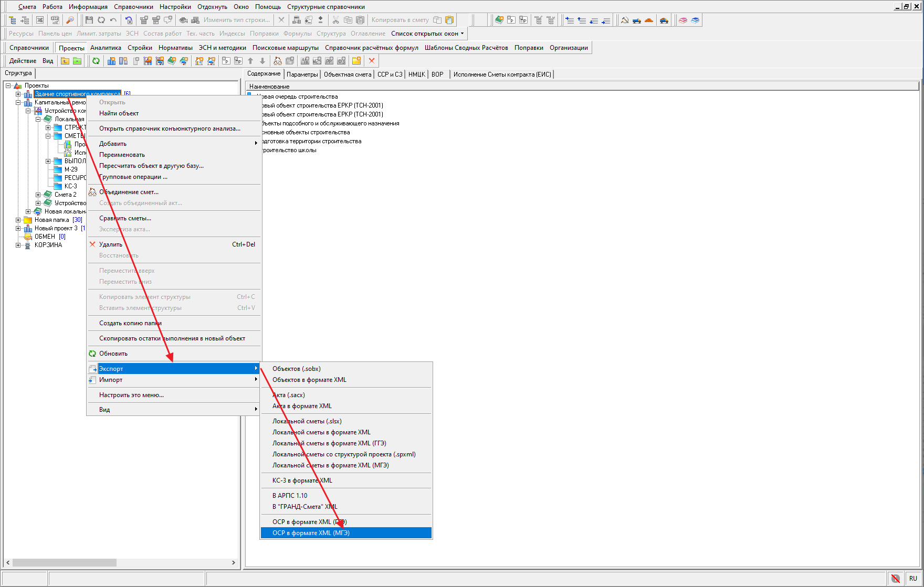Expand the КОРЗИНА tree node
The image size is (924, 587).
pyautogui.click(x=18, y=245)
